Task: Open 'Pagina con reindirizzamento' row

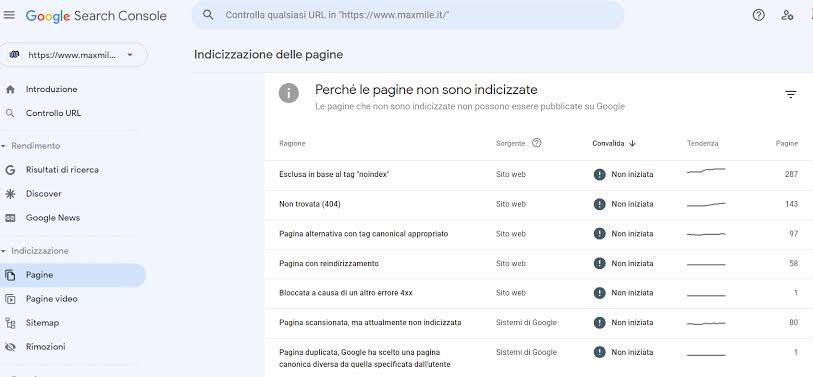Action: (x=539, y=263)
